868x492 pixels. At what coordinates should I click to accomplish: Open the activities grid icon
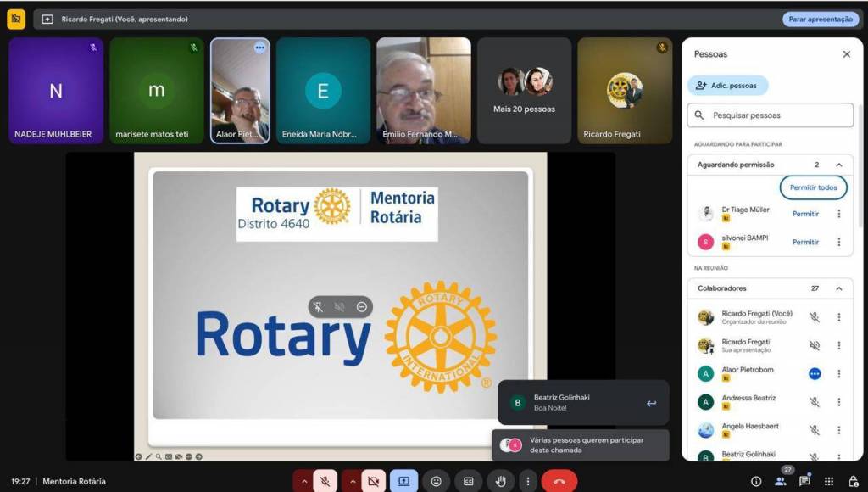pyautogui.click(x=829, y=481)
